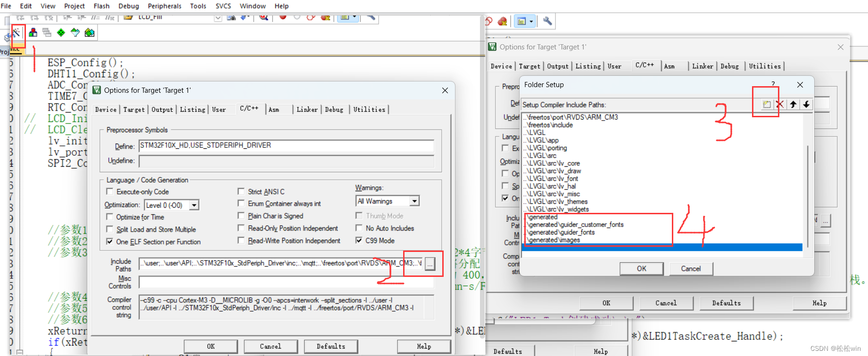
Task: Open Output tab in Options dialog over code editor
Action: [162, 110]
